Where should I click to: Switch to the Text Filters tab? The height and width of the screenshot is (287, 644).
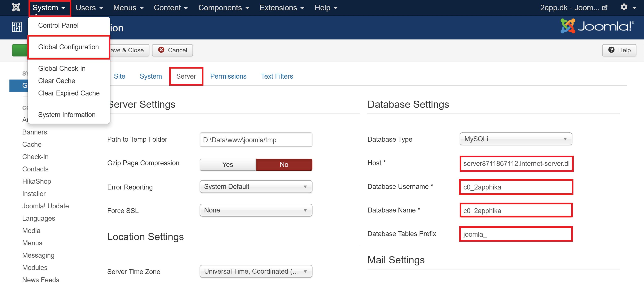[x=277, y=76]
